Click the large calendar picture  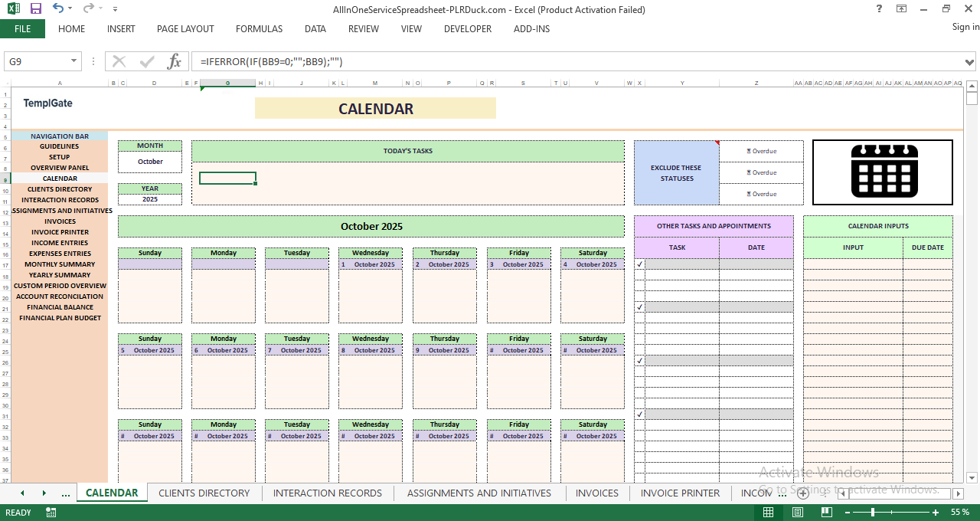point(883,172)
